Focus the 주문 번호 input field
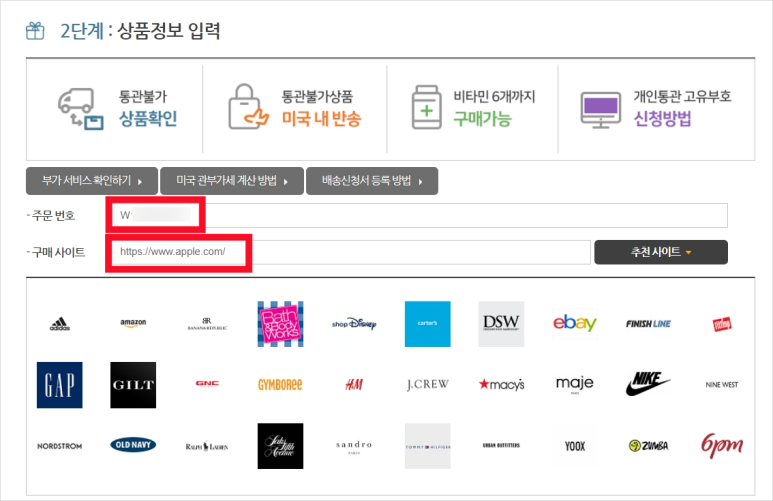The width and height of the screenshot is (773, 501). point(419,215)
